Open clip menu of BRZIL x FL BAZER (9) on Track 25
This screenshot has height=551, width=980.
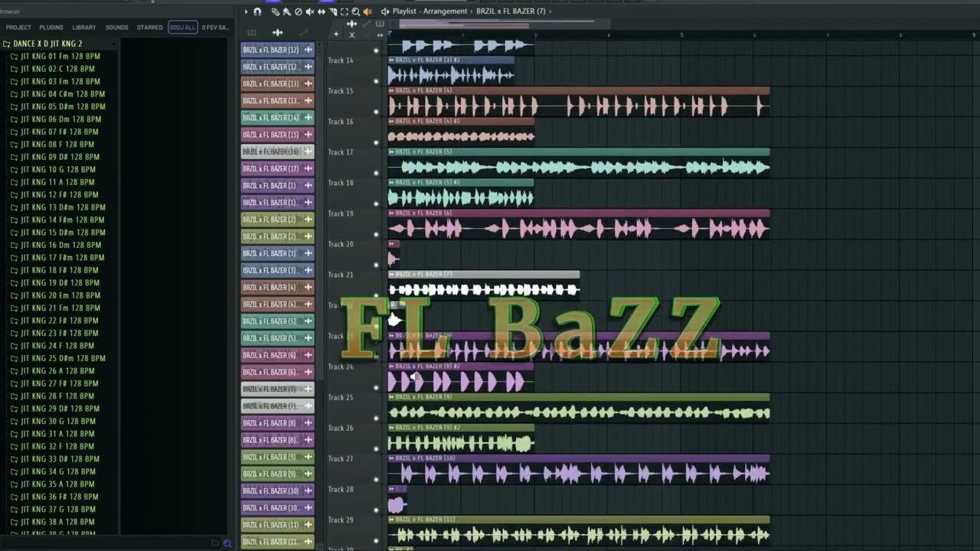point(391,396)
